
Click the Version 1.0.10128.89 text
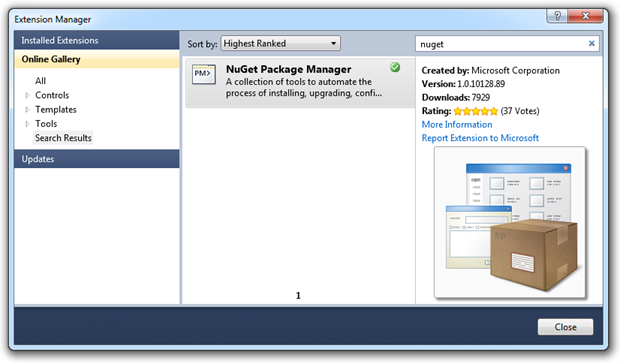tap(463, 84)
